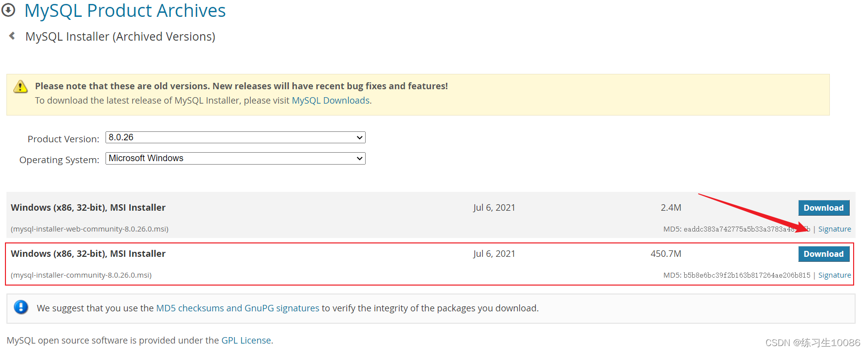Download the 2.4M web-community MSI installer
Viewport: 868px width, 352px height.
(823, 208)
